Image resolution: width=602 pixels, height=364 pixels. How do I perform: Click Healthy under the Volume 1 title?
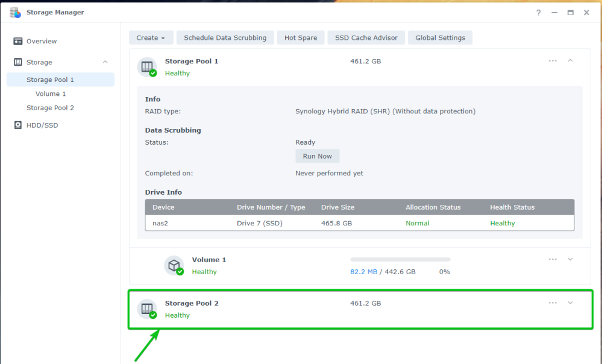pyautogui.click(x=204, y=272)
